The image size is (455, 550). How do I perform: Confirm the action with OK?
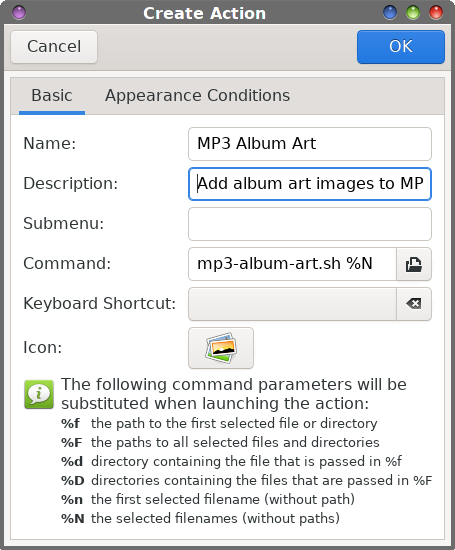(x=401, y=47)
